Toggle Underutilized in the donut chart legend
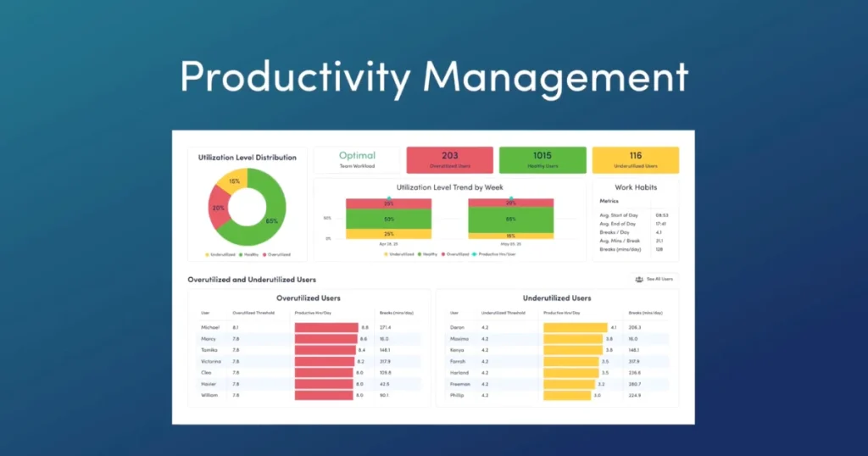 (x=220, y=254)
